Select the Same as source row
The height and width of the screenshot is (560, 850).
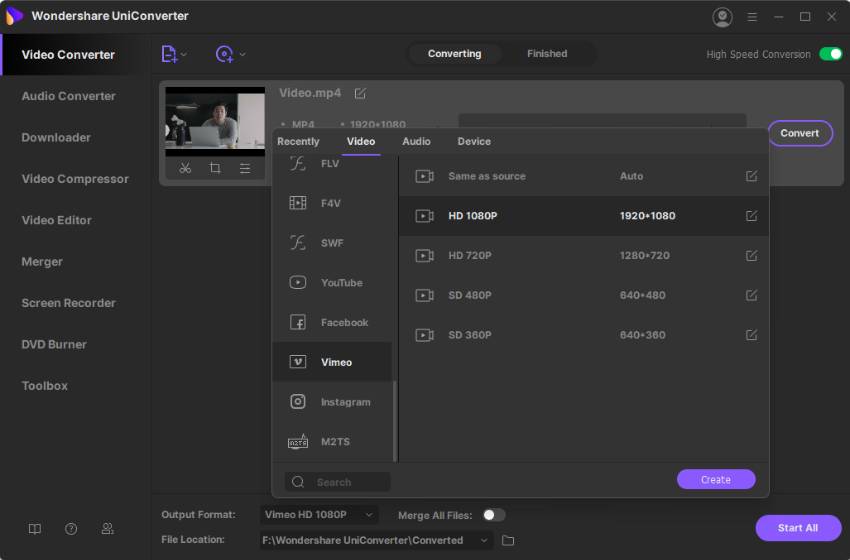584,176
